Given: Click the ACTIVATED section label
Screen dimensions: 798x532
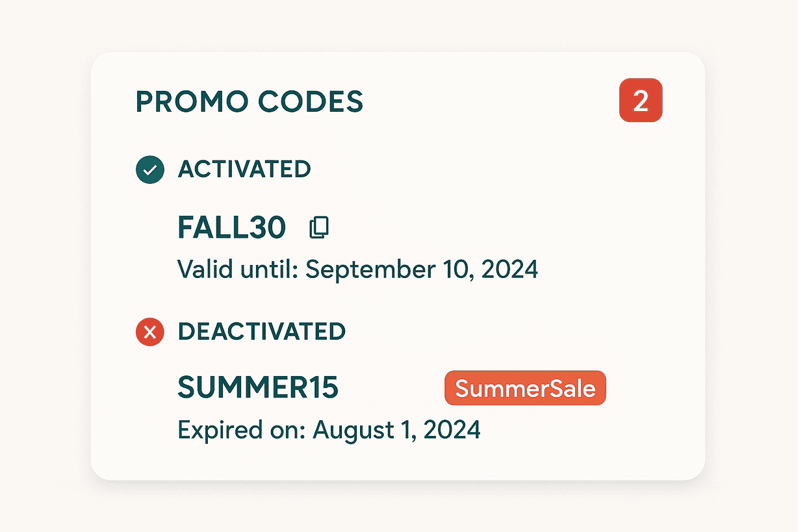Looking at the screenshot, I should pos(244,170).
